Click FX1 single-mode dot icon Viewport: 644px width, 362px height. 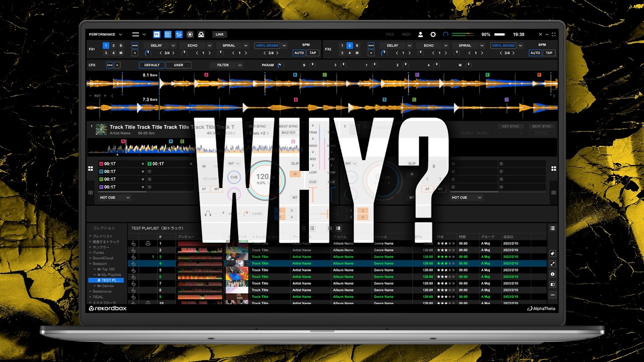134,53
